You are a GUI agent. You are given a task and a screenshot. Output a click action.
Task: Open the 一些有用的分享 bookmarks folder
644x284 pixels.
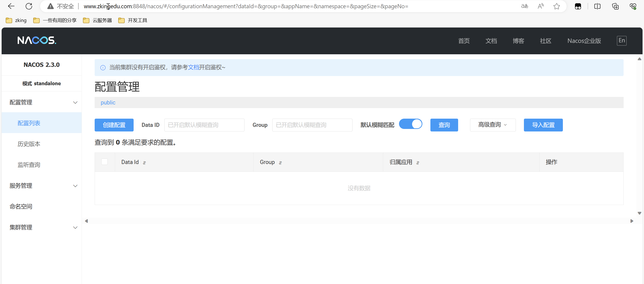click(55, 20)
